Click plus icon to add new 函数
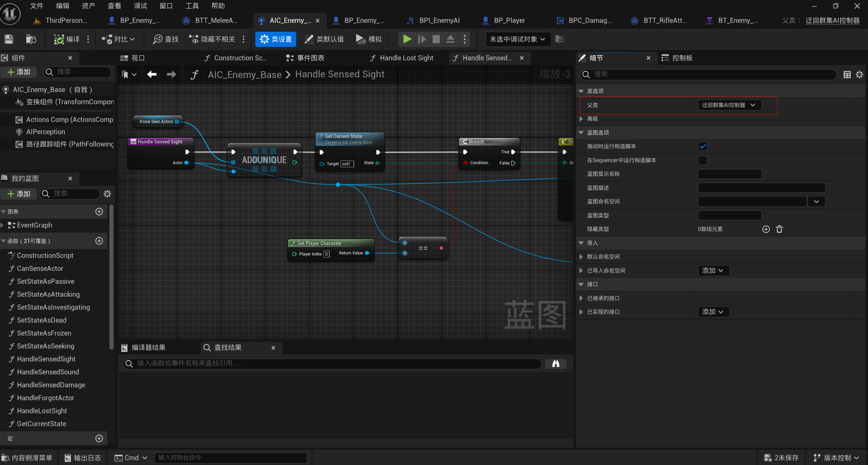Screen dimensions: 868x465 pyautogui.click(x=99, y=241)
